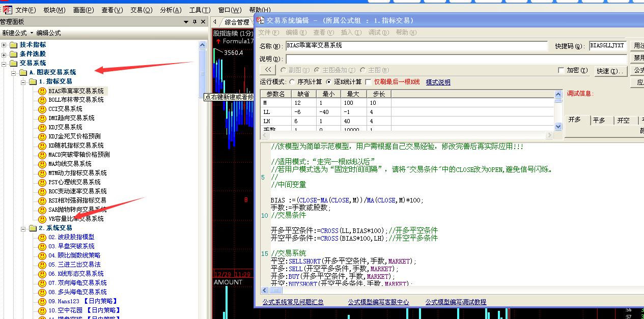
Task: Click the smiley icon beside 05.三进三出交易法
Action: click(x=42, y=265)
